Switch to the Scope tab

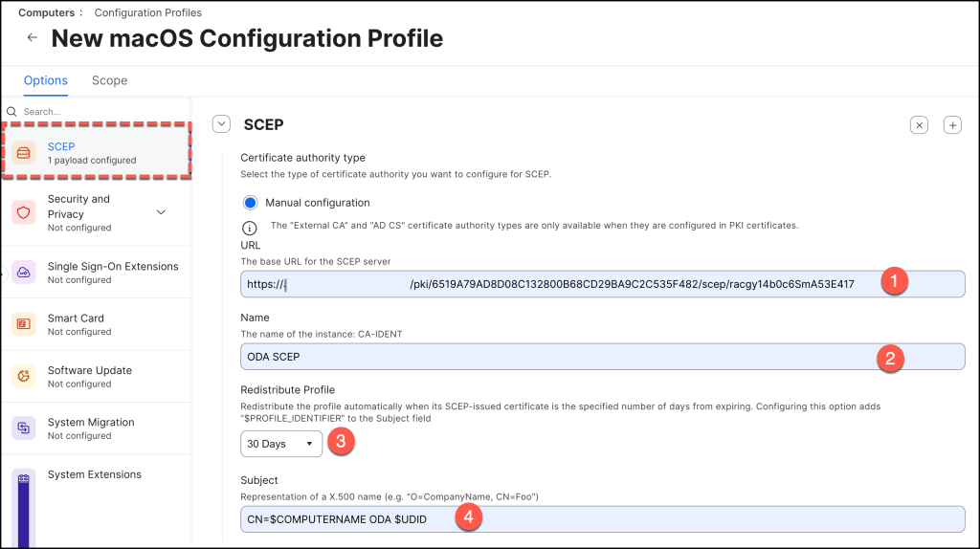(x=109, y=80)
